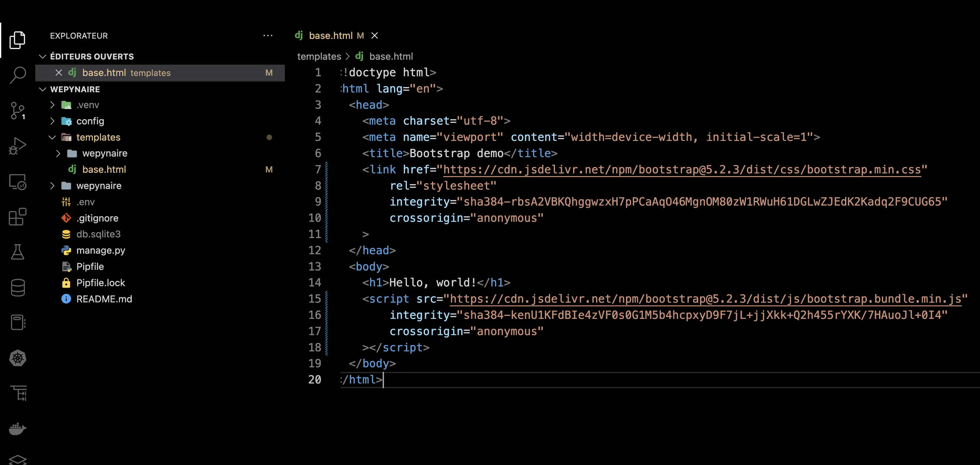
Task: Open Run and Debug view
Action: click(18, 146)
